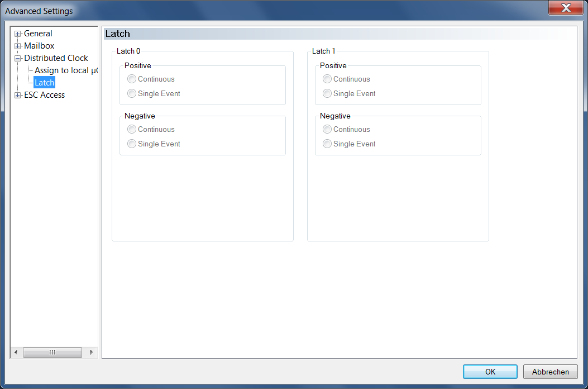The image size is (588, 389).
Task: Open Assign to local µC item
Action: 66,70
